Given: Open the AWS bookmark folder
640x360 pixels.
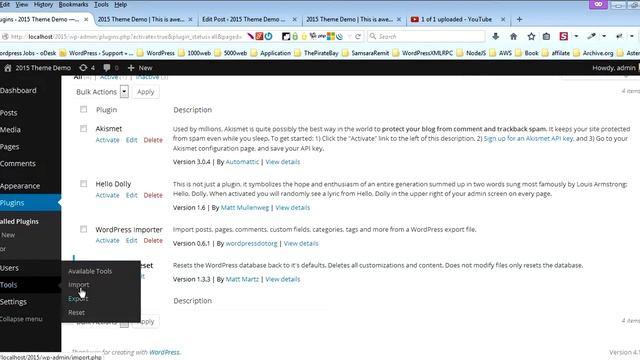Looking at the screenshot, I should (500, 53).
